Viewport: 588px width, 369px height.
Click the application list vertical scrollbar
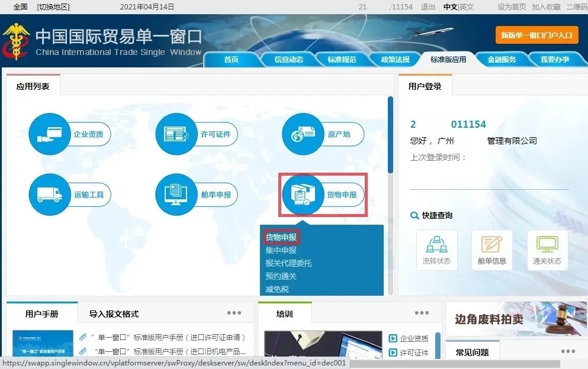390,135
